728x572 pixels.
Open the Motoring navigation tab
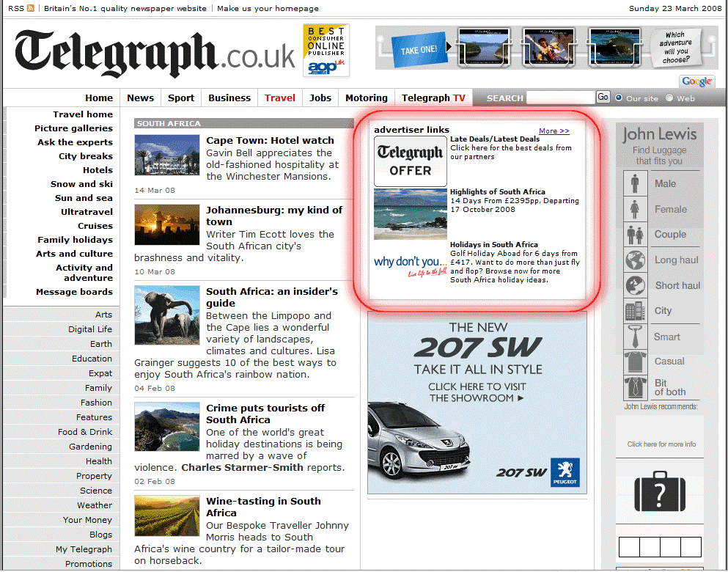pyautogui.click(x=367, y=98)
